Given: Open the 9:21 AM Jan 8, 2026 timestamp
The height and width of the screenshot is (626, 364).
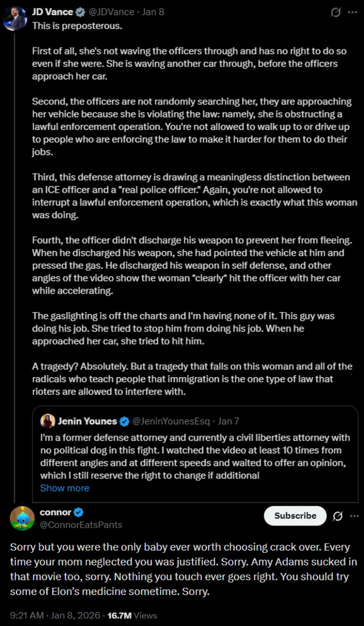Looking at the screenshot, I should (55, 616).
